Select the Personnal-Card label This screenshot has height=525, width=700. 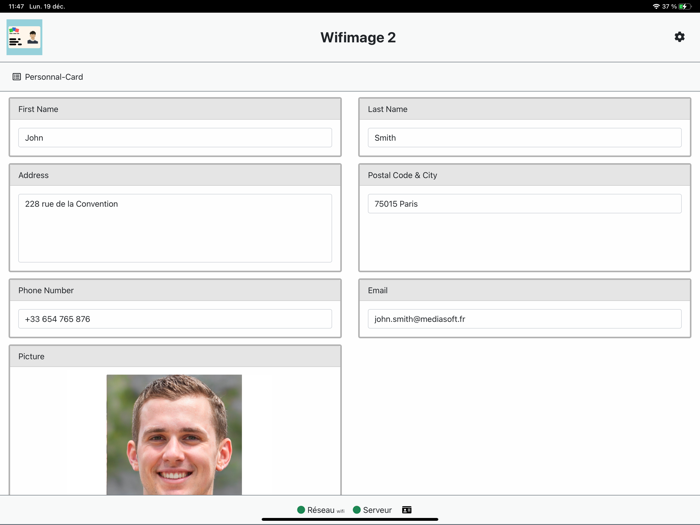(54, 77)
